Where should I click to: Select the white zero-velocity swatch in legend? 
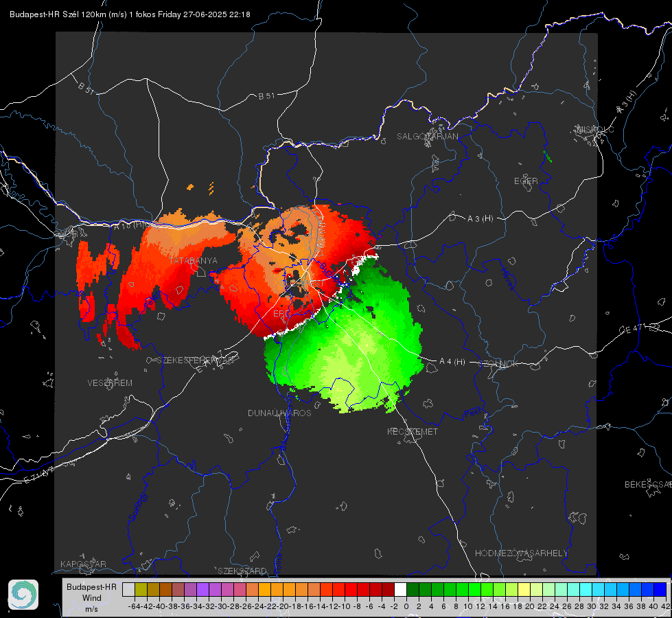click(400, 589)
